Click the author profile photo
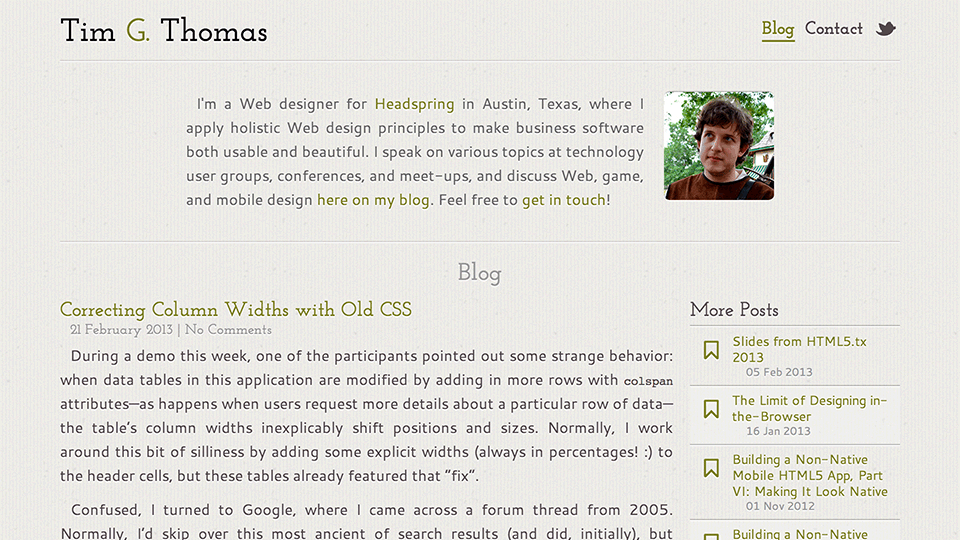Screen dimensions: 960x540 pyautogui.click(x=719, y=146)
